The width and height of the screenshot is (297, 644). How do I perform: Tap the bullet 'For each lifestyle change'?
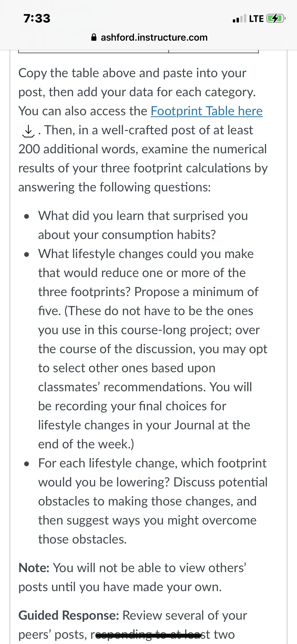(x=153, y=501)
